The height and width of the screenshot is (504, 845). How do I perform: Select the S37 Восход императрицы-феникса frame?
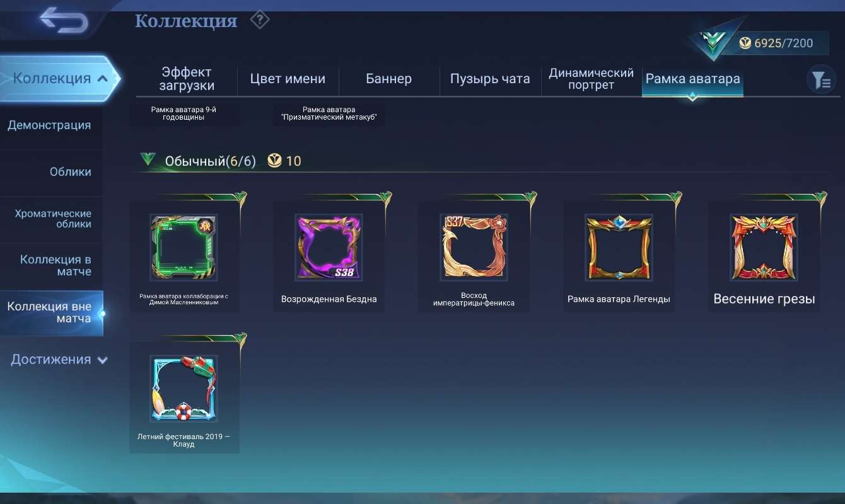(474, 256)
